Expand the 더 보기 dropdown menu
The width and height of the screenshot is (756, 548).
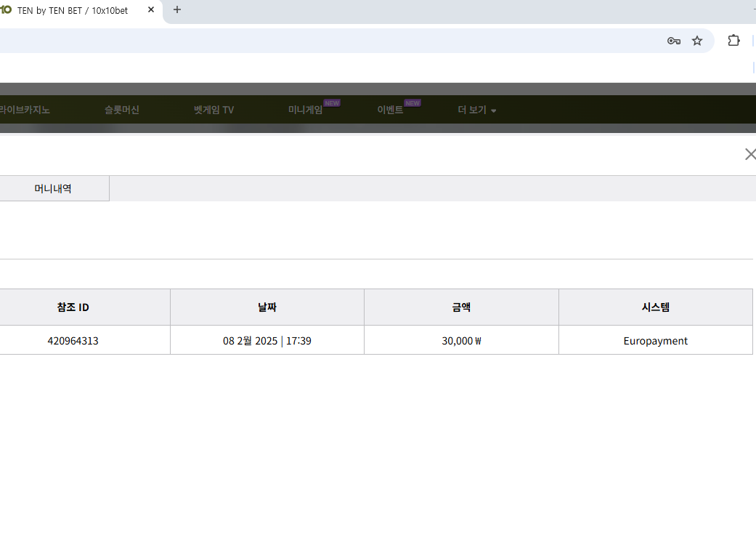point(477,110)
